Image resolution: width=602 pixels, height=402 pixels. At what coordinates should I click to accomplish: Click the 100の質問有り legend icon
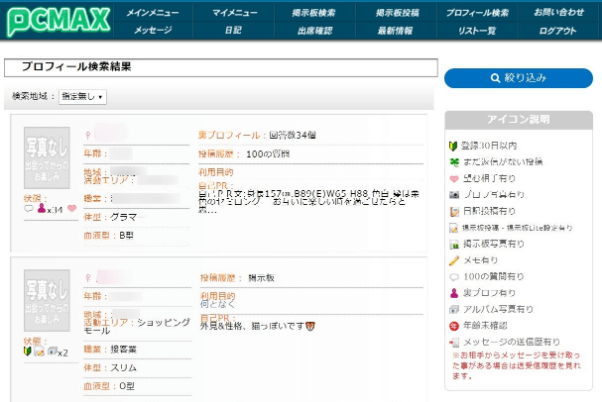454,275
